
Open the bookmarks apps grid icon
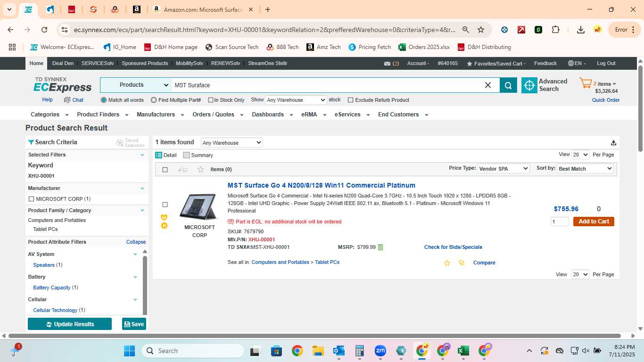(12, 47)
